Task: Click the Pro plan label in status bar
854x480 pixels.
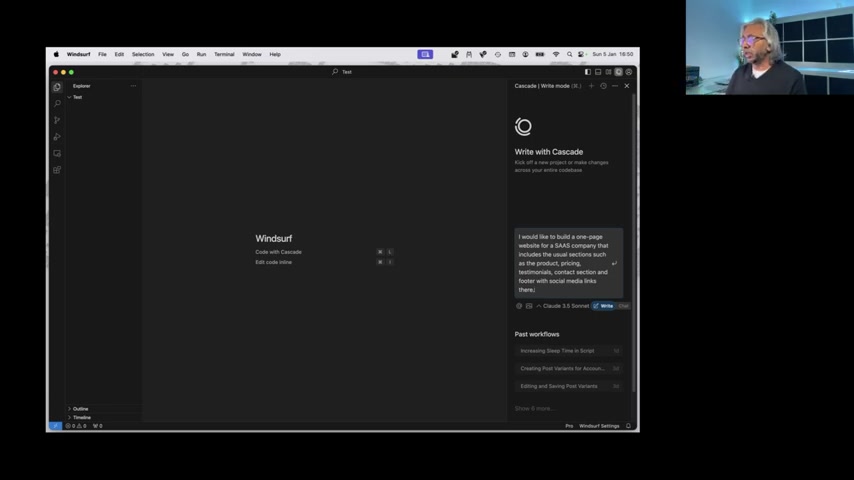Action: [569, 426]
